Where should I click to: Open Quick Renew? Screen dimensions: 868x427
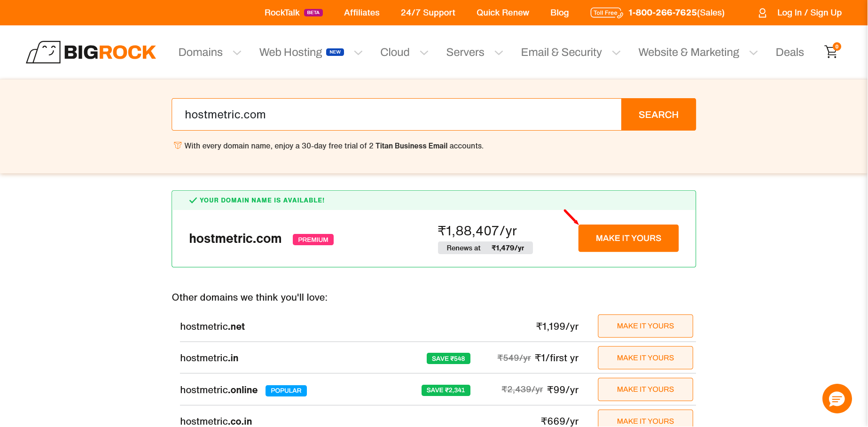point(502,13)
